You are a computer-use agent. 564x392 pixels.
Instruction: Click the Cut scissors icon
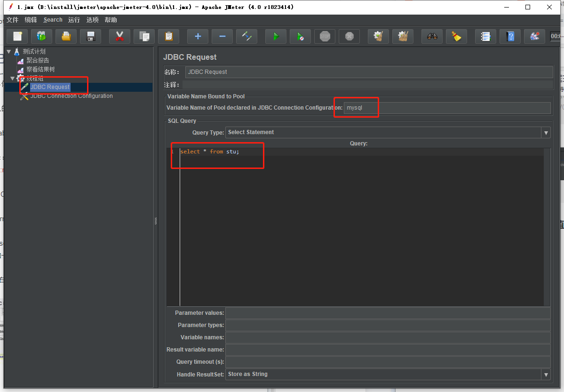pos(119,36)
